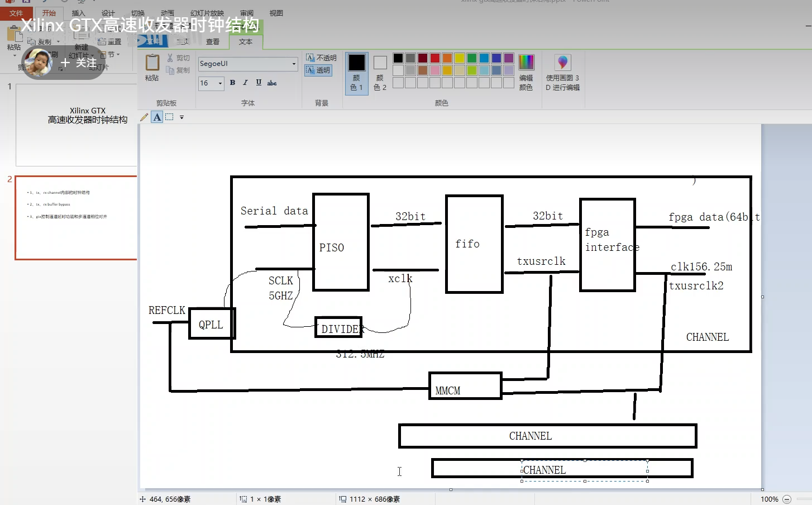Viewport: 812px width, 505px height.
Task: Apply strikethrough with the abc icon
Action: pos(272,83)
